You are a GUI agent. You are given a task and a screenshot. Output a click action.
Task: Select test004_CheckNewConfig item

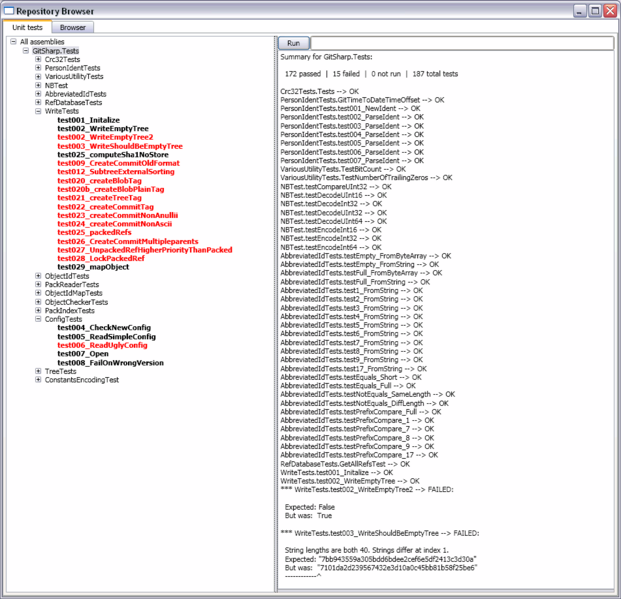(x=104, y=328)
